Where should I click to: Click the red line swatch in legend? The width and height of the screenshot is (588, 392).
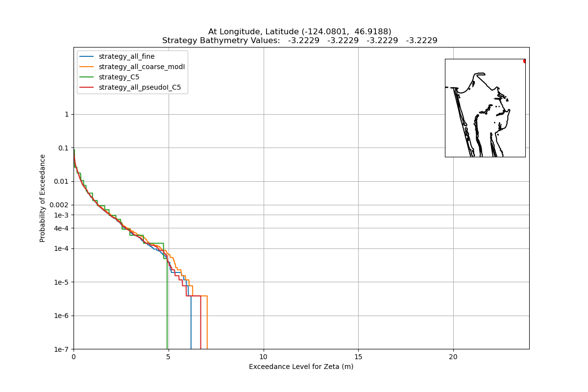[87, 88]
